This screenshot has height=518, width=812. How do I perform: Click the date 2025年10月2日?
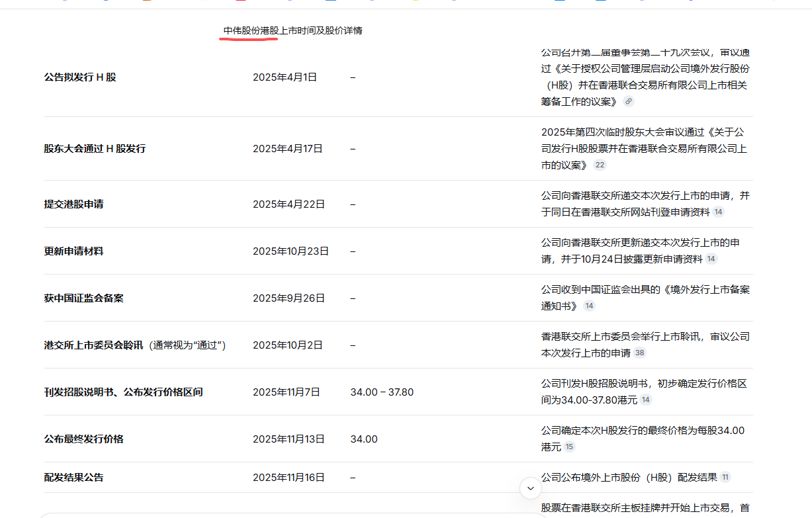tap(287, 345)
